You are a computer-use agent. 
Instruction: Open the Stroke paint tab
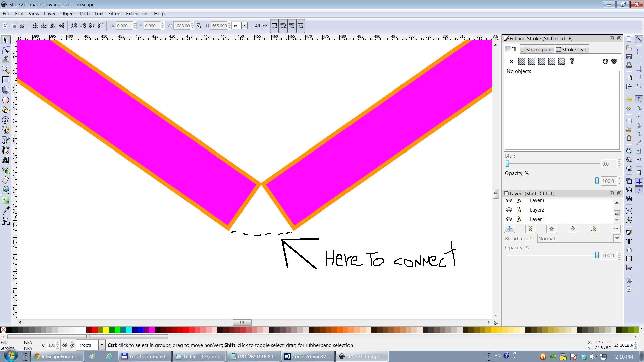[537, 49]
